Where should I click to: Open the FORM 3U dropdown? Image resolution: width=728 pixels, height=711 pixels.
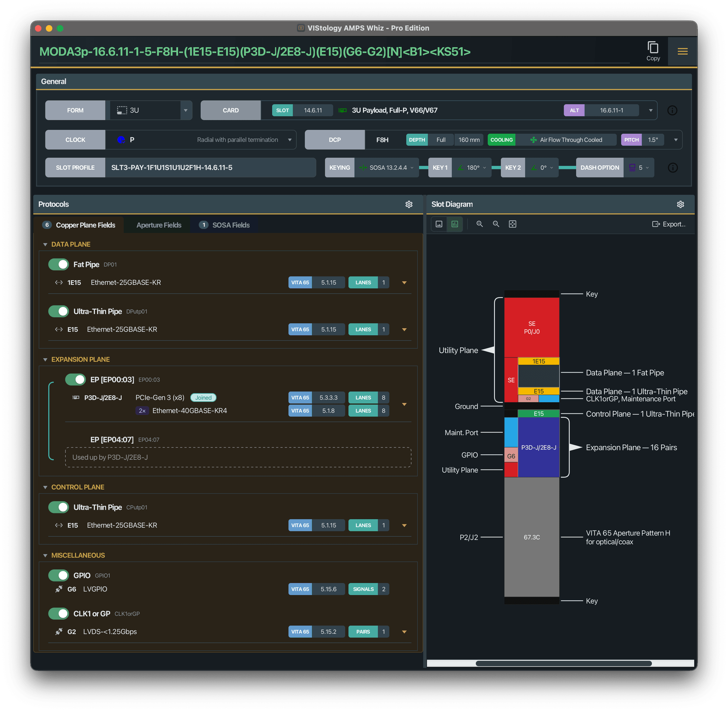186,111
